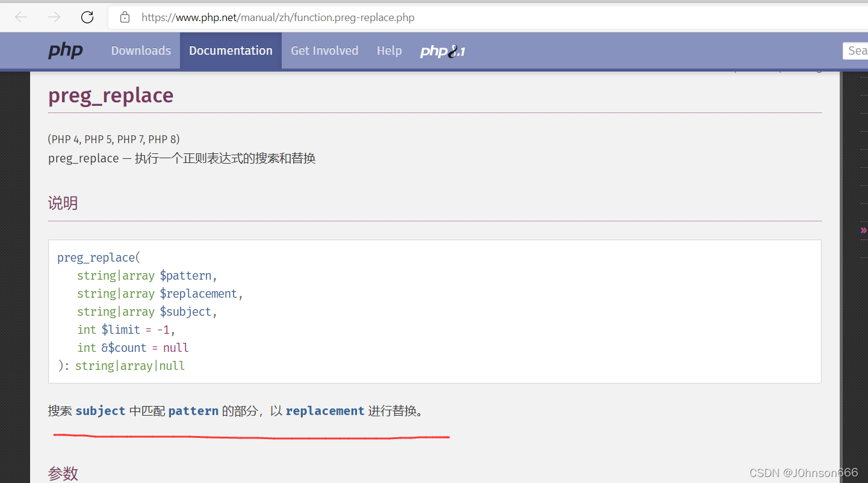Open the Downloads menu item
Image resolution: width=868 pixels, height=483 pixels.
click(x=141, y=51)
